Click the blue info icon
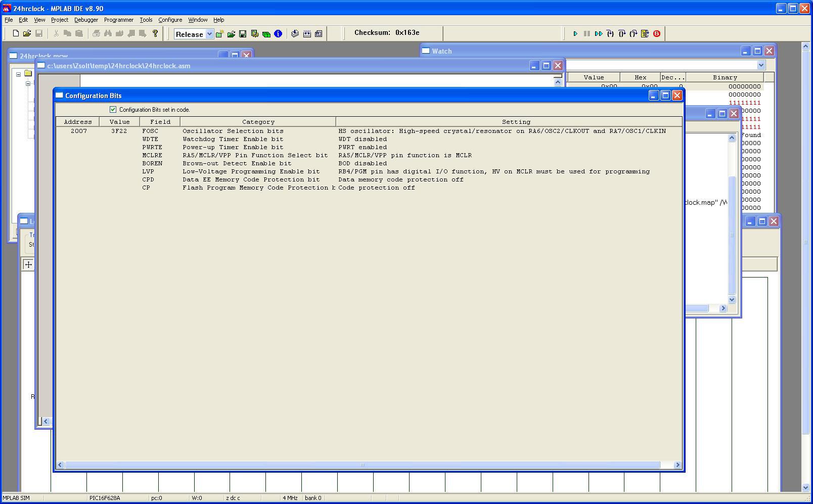 278,34
